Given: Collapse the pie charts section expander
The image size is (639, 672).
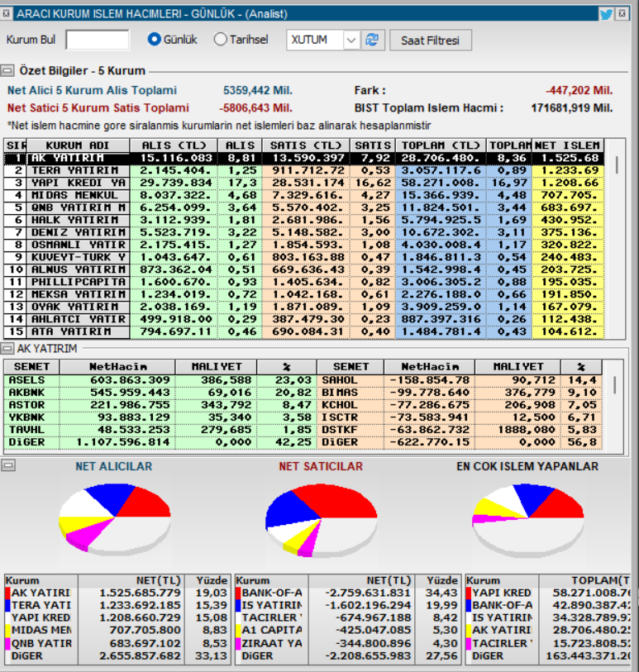Looking at the screenshot, I should tap(8, 465).
